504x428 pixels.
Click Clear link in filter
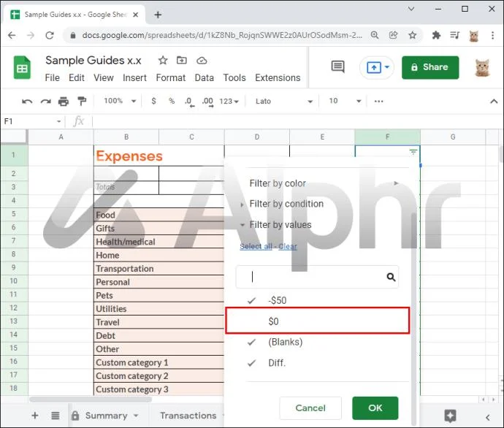(x=288, y=246)
